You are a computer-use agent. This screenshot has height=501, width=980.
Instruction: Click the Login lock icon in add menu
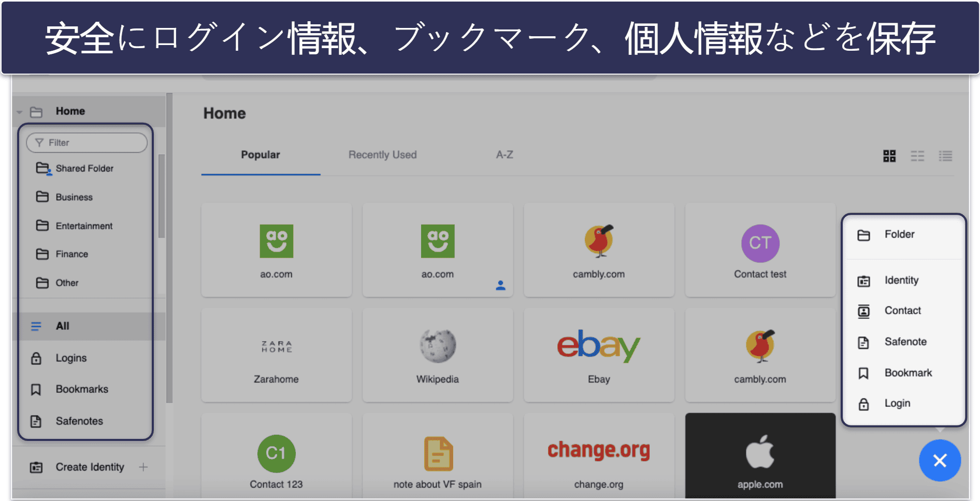tap(863, 404)
